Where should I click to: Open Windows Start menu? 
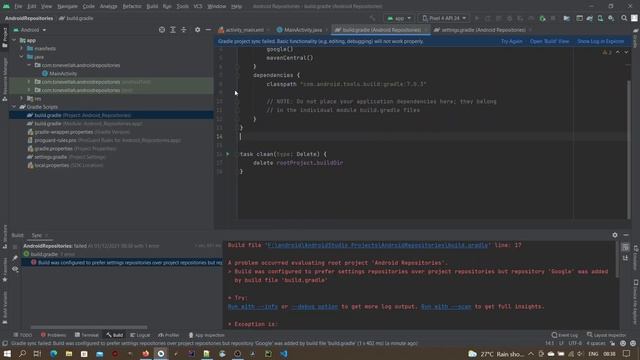click(x=7, y=354)
